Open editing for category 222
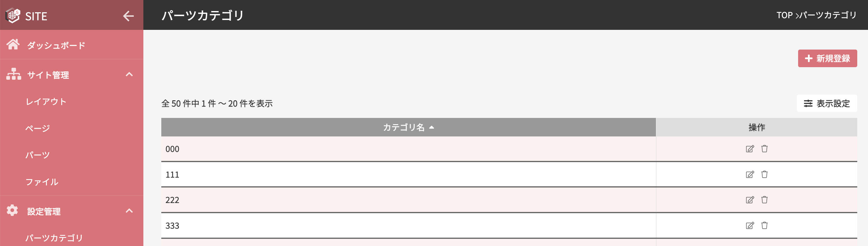The image size is (868, 246). click(750, 200)
